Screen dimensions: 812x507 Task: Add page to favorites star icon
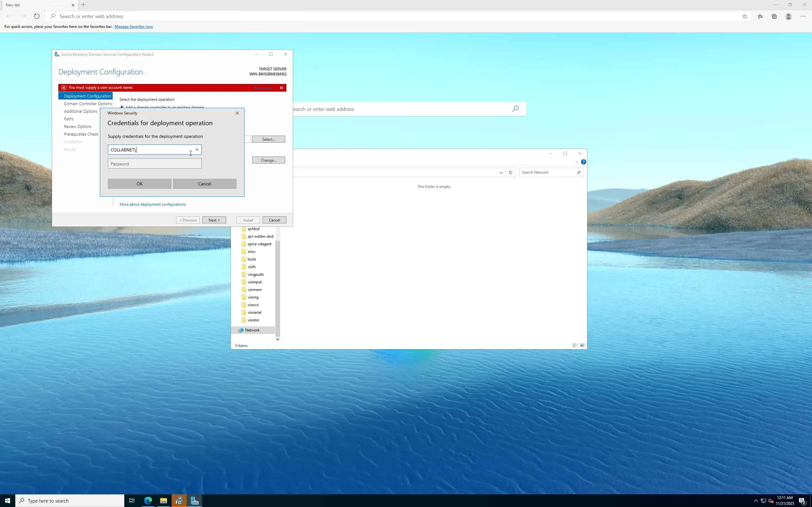[744, 16]
